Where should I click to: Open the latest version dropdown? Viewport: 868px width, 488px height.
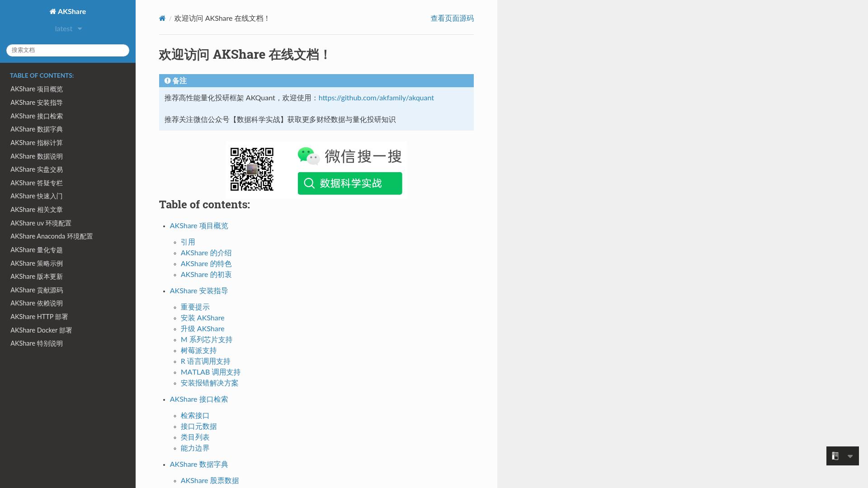coord(68,29)
